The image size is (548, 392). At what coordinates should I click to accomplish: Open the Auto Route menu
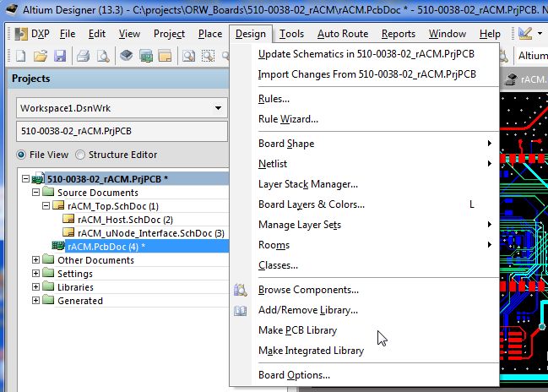(343, 34)
